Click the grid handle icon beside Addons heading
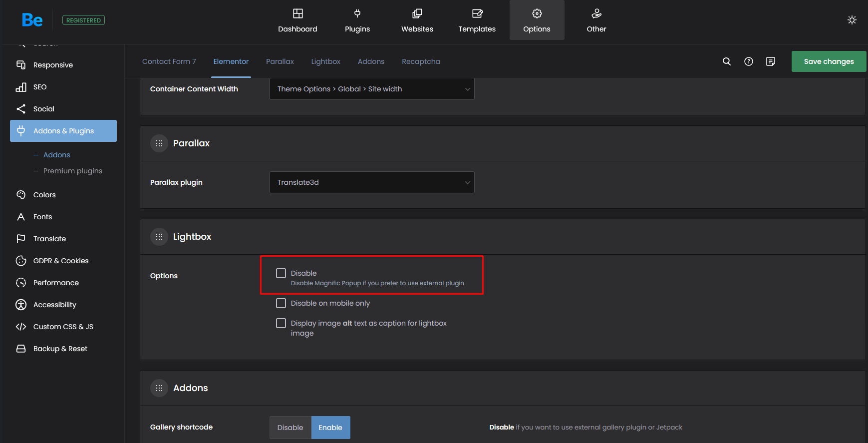This screenshot has width=868, height=443. click(x=159, y=388)
